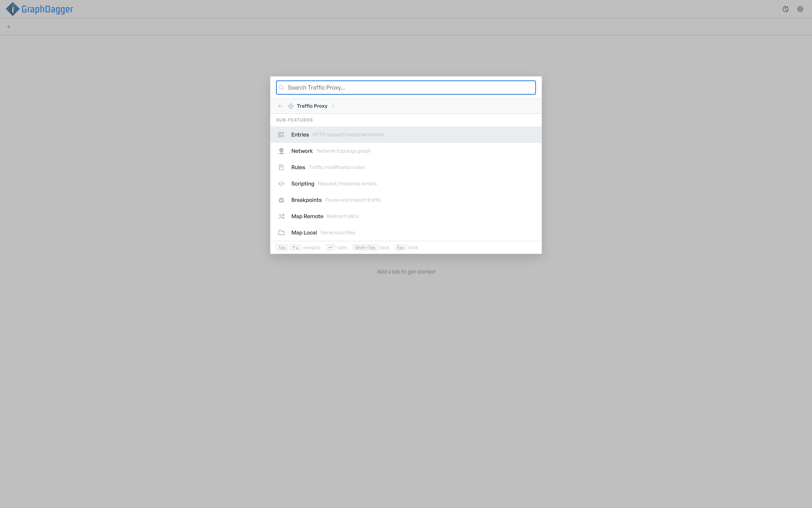Click the GraphDagger logo icon
The width and height of the screenshot is (812, 508).
[x=13, y=9]
